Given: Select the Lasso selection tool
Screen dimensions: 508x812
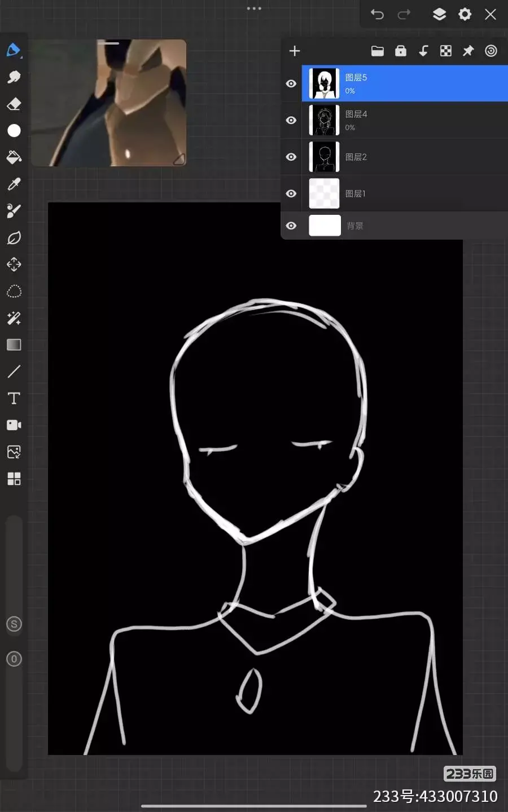Looking at the screenshot, I should (x=14, y=291).
